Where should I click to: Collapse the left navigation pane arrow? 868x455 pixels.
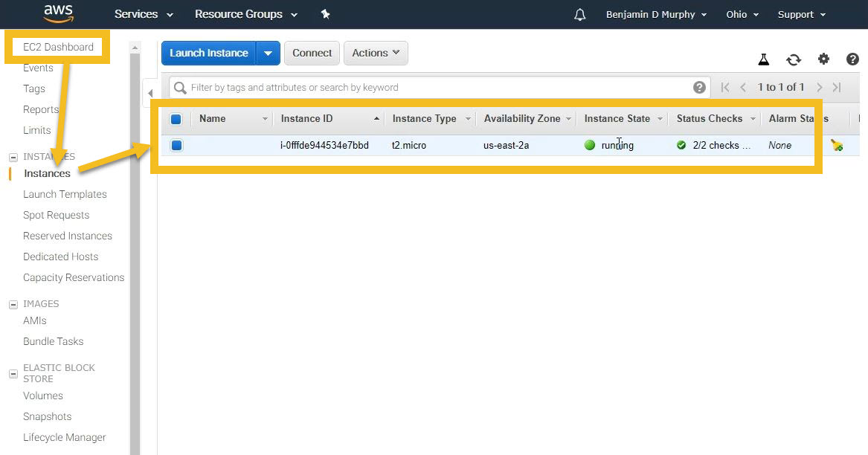tap(150, 93)
